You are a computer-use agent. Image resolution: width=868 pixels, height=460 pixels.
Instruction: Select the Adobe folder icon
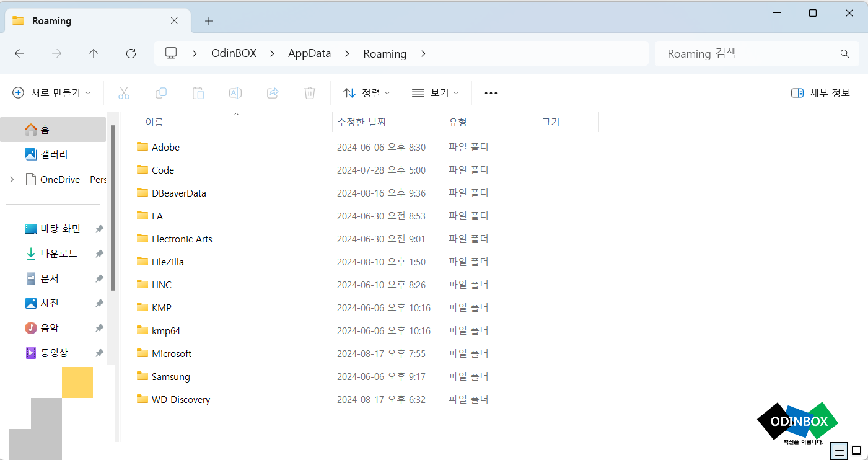(x=142, y=147)
